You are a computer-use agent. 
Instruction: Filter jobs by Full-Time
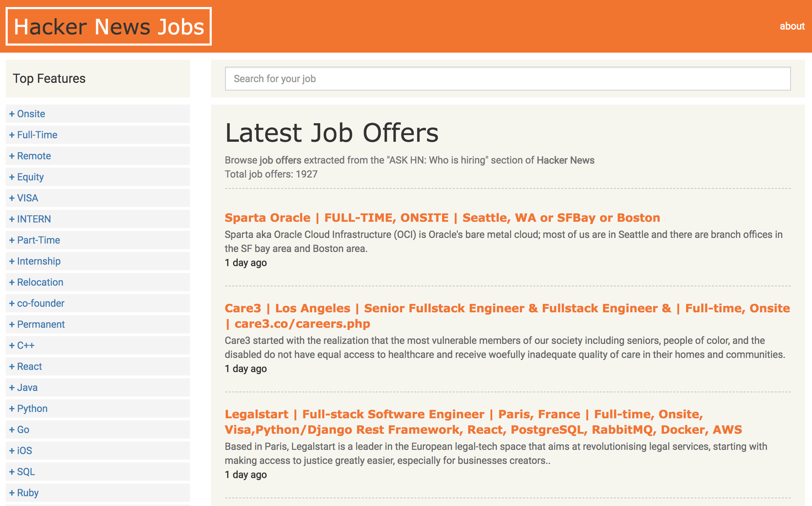[x=98, y=135]
